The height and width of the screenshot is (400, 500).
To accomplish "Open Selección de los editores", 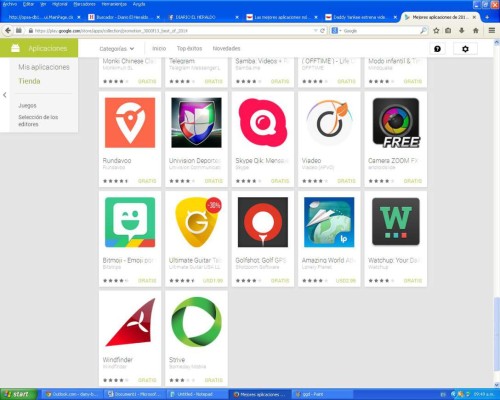I will 38,121.
